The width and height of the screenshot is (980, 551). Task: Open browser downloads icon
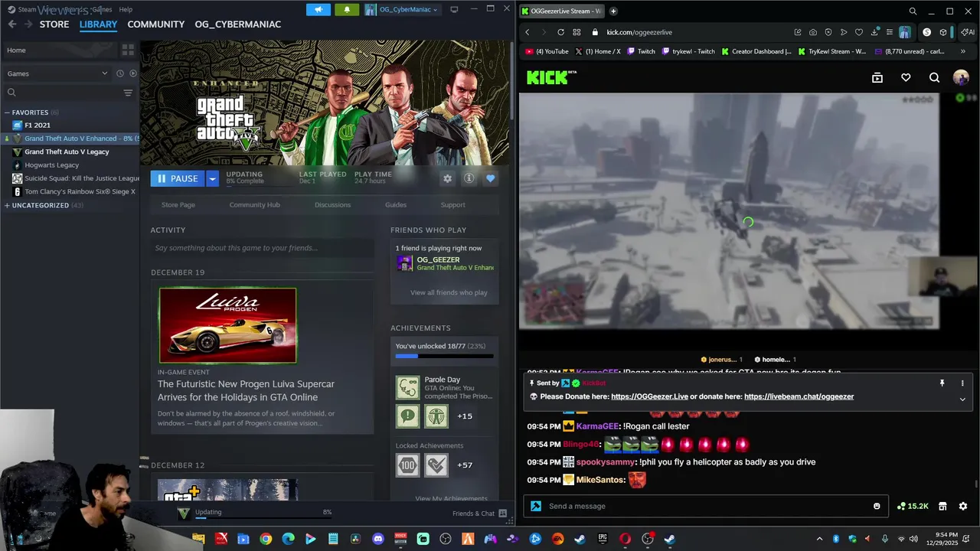874,32
